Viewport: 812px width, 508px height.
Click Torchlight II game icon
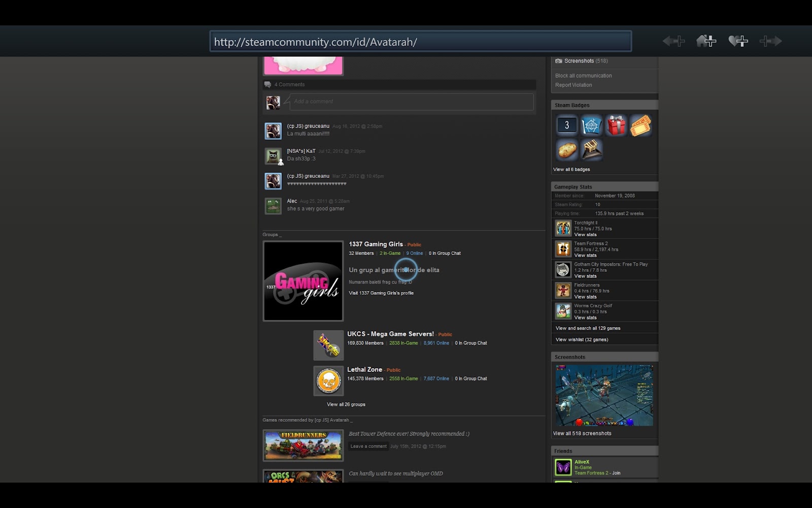(563, 229)
